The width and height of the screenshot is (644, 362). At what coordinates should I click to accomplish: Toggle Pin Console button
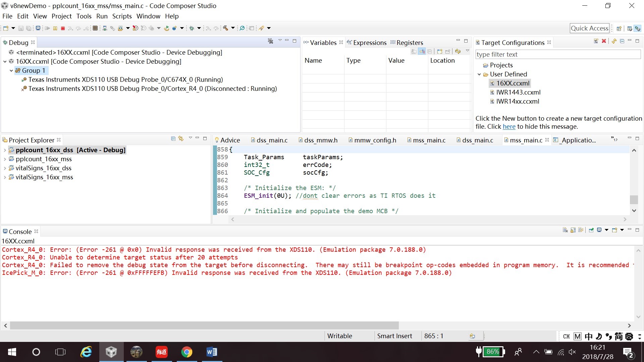point(591,230)
